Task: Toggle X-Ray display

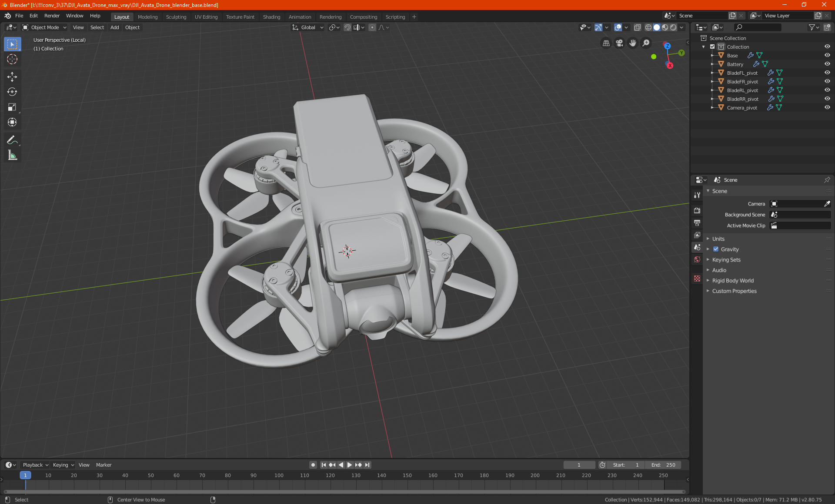Action: (637, 27)
